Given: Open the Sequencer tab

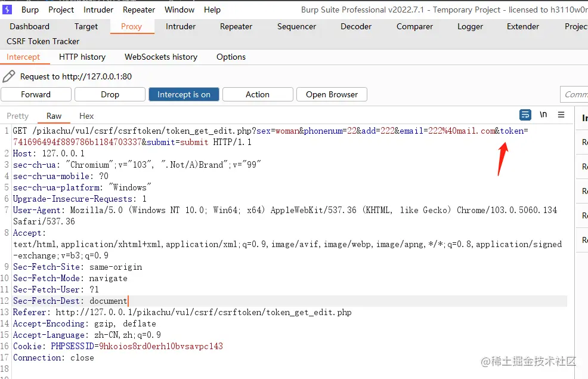Looking at the screenshot, I should (296, 26).
